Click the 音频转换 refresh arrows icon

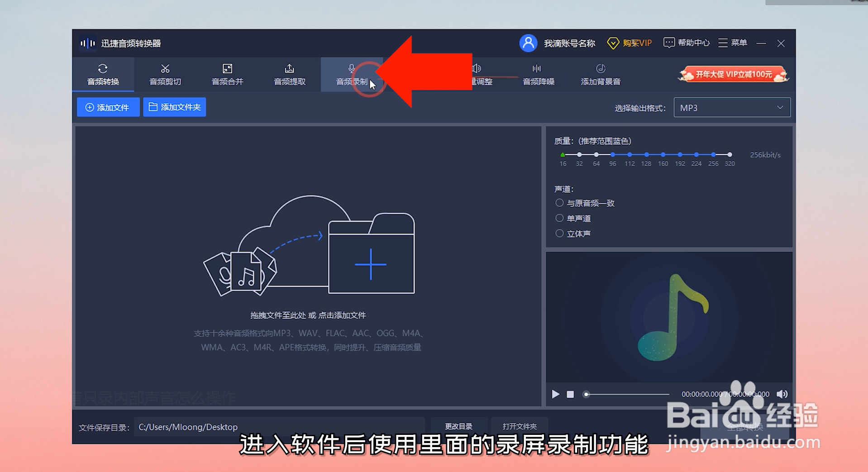[x=103, y=68]
